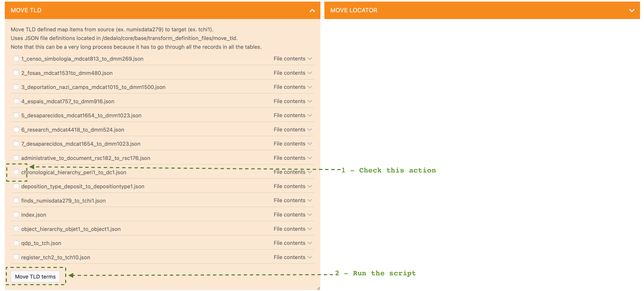Image resolution: width=644 pixels, height=291 pixels.
Task: Expand File contents for administrative_to_document file
Action: [x=293, y=158]
